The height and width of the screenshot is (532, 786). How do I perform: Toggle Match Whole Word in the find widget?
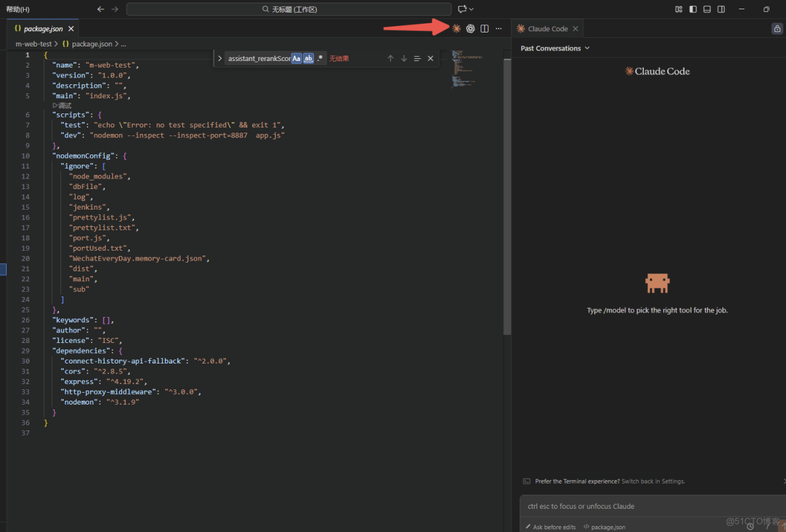(x=308, y=58)
